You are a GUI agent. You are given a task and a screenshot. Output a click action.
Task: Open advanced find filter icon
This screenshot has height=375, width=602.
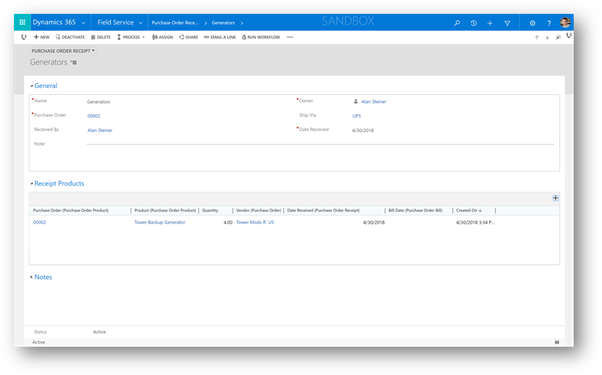click(x=507, y=23)
